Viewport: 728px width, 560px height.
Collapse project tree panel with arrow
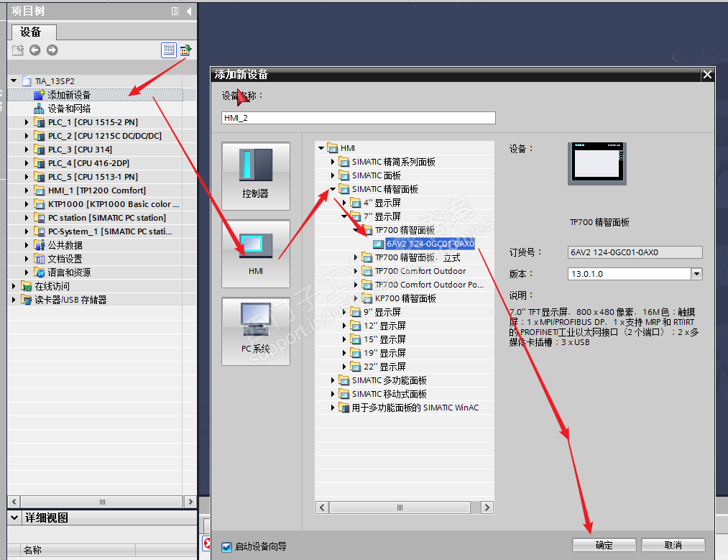pos(189,12)
